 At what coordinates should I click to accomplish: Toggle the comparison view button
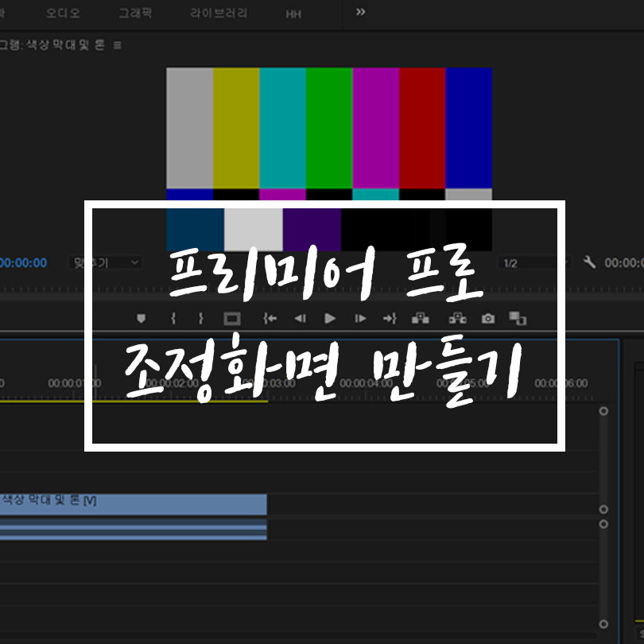[518, 318]
